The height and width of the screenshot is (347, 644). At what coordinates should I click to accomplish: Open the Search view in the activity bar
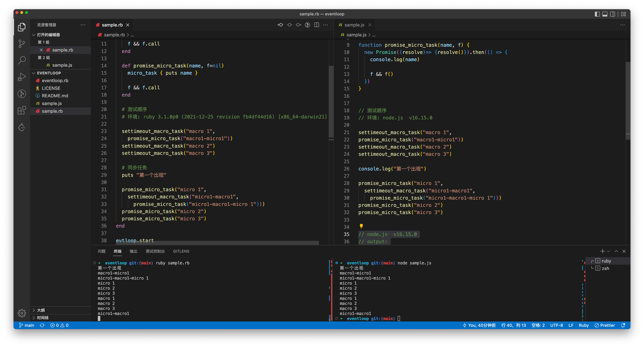(x=22, y=60)
